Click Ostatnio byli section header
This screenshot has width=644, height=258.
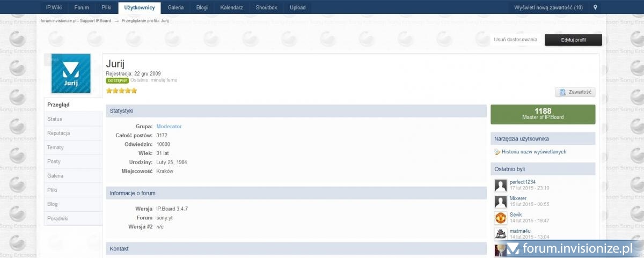(x=543, y=169)
